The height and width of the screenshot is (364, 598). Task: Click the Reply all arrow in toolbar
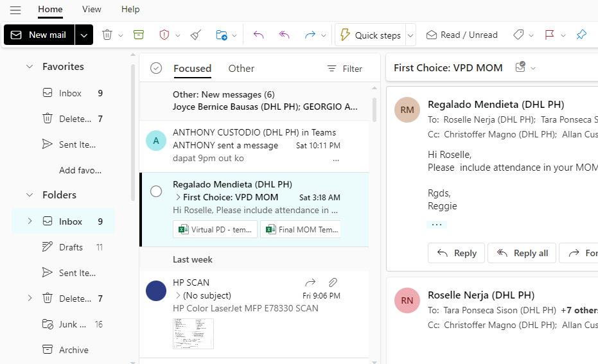pos(285,35)
